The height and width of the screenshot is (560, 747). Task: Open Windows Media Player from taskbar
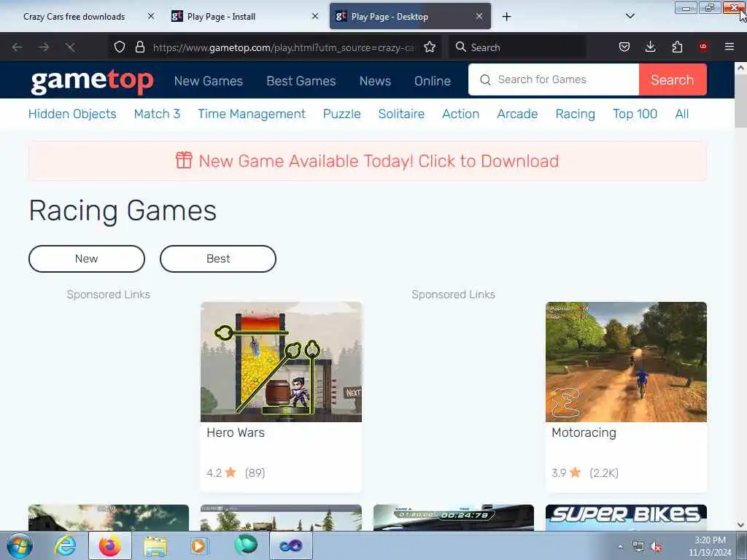[198, 545]
